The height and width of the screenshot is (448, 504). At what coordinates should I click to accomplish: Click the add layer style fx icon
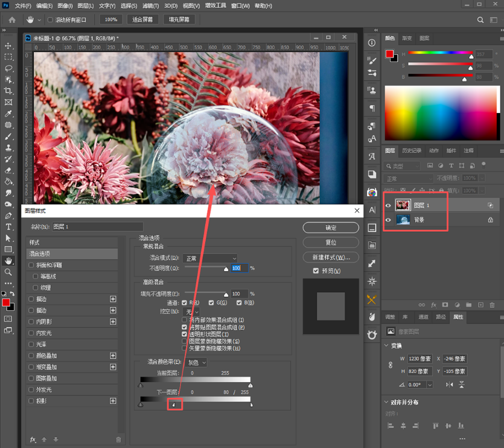433,305
